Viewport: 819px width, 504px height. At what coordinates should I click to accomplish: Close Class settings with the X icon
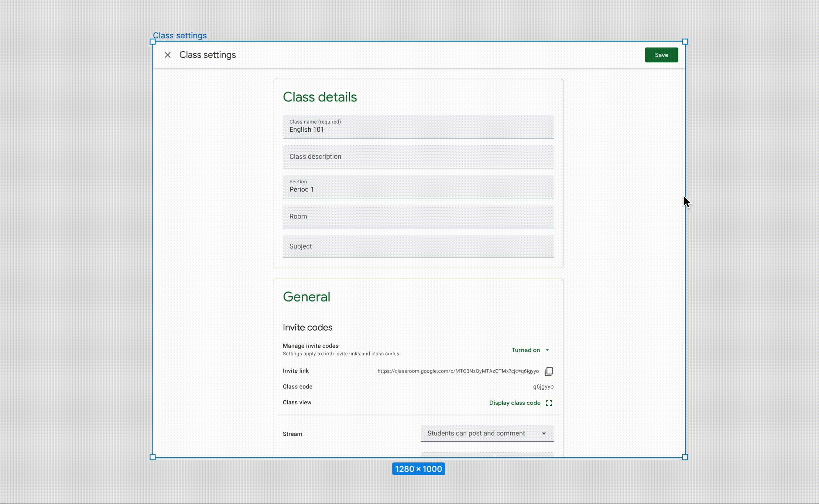click(167, 55)
